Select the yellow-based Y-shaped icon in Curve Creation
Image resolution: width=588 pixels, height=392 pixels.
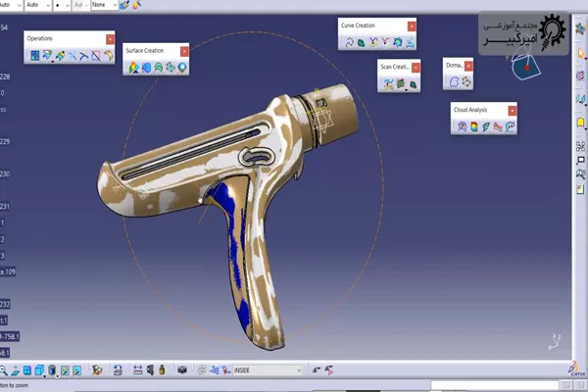click(373, 42)
